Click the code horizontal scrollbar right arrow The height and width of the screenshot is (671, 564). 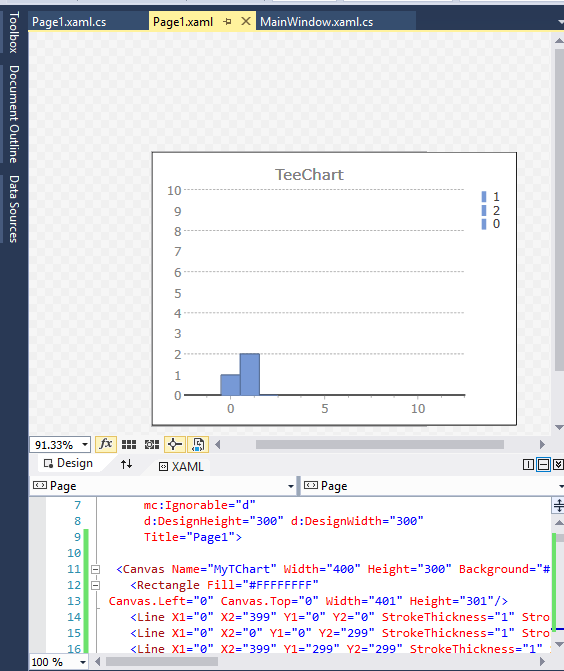click(542, 662)
